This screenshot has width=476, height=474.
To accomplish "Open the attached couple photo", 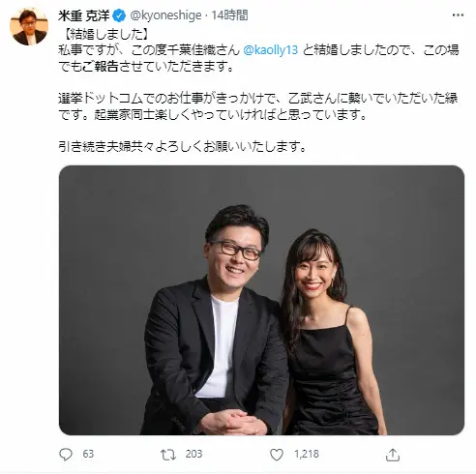I will click(261, 300).
